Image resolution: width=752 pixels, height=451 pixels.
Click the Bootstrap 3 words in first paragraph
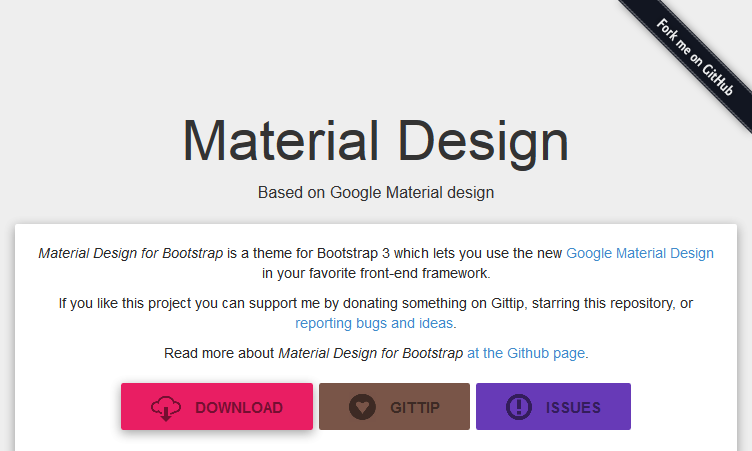pos(353,253)
